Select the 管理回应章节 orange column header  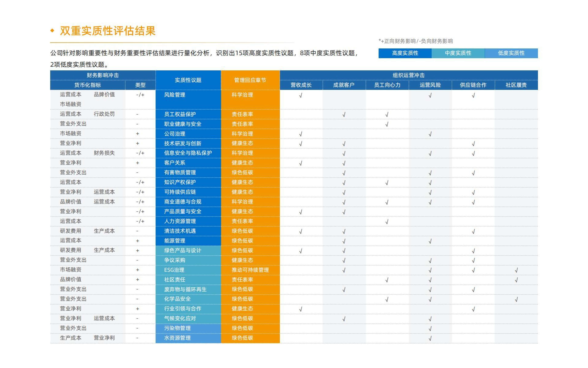[250, 80]
